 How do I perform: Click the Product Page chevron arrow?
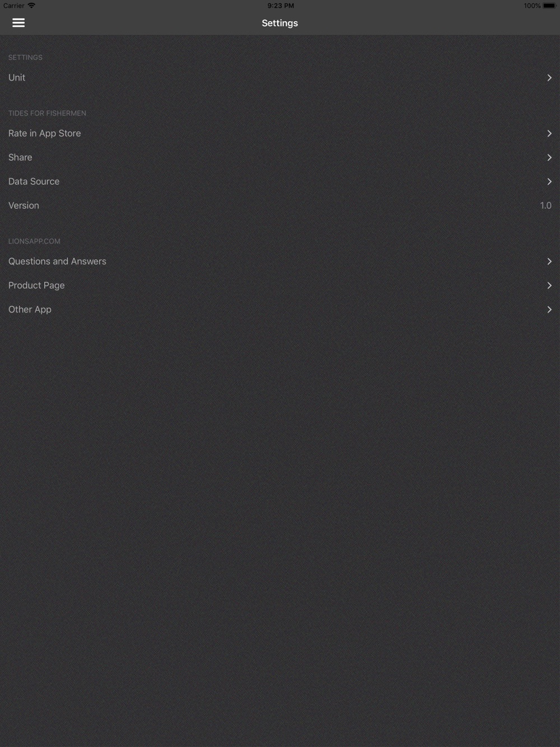click(x=549, y=286)
